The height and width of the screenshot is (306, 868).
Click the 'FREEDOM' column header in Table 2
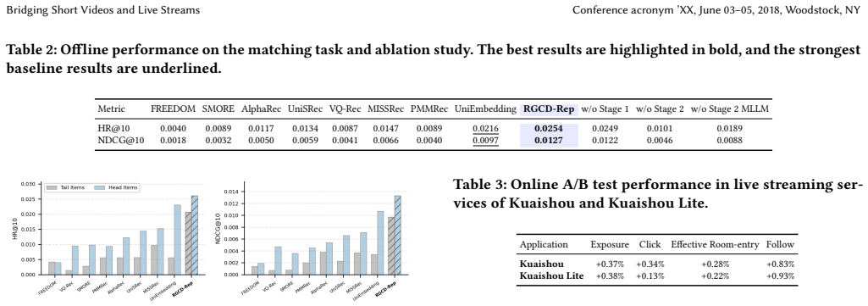coord(173,109)
